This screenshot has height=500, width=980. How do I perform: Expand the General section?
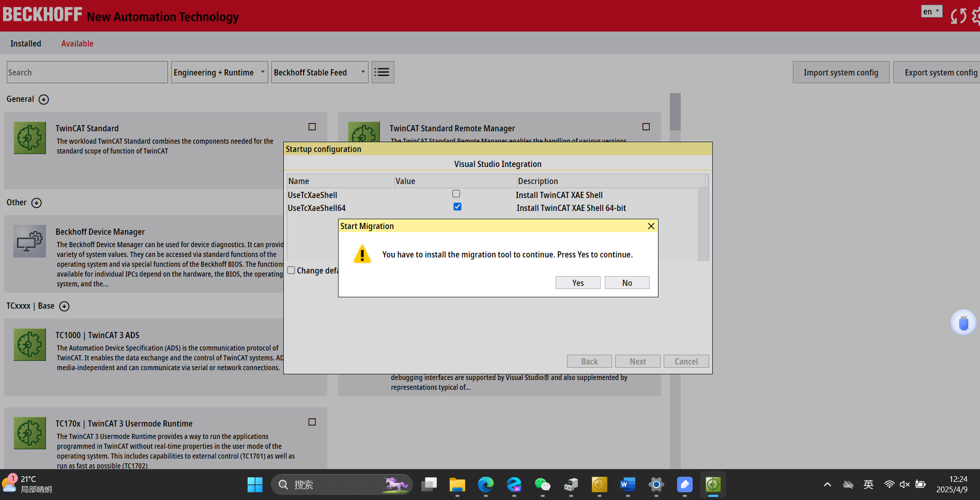[44, 99]
